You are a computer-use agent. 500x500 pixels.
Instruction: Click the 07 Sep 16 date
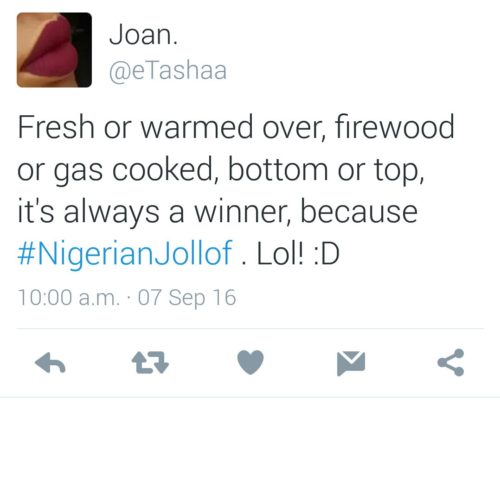tap(187, 297)
